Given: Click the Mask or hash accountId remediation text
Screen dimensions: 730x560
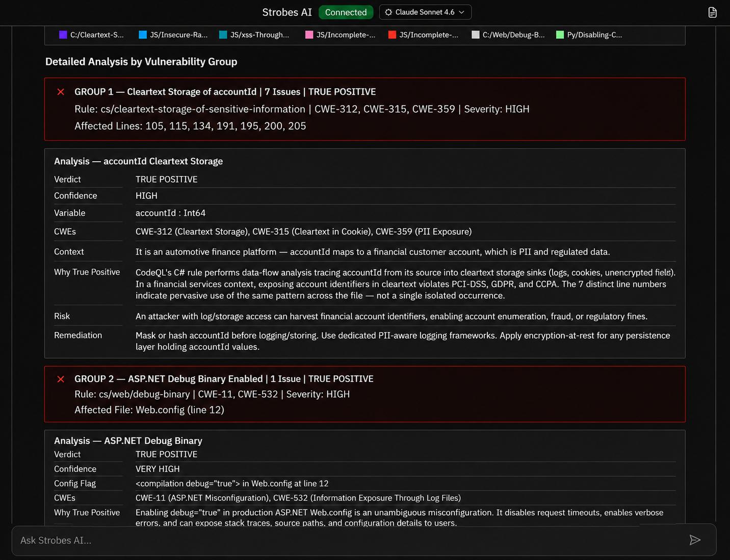Looking at the screenshot, I should click(x=403, y=341).
